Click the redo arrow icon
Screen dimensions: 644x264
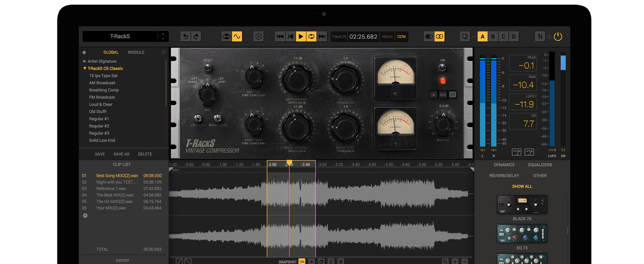[196, 37]
